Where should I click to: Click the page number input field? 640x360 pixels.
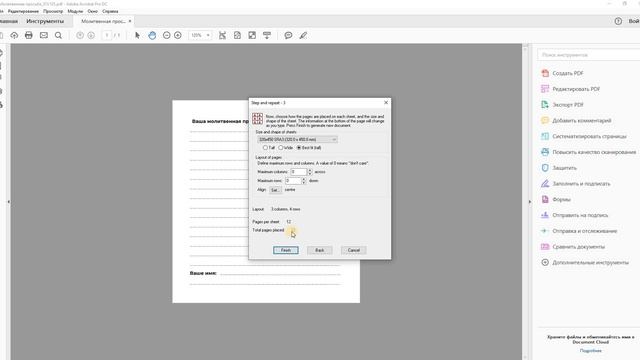point(107,36)
